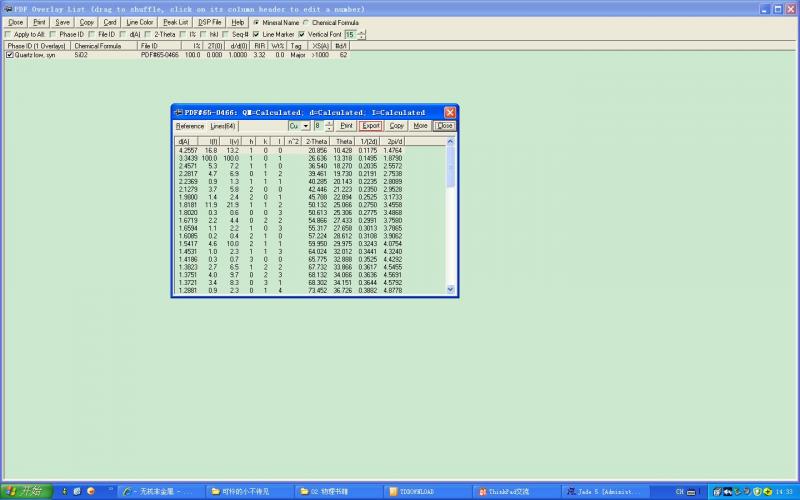Image resolution: width=800 pixels, height=500 pixels.
Task: Select the Chemical Formula radio button
Action: [x=306, y=22]
